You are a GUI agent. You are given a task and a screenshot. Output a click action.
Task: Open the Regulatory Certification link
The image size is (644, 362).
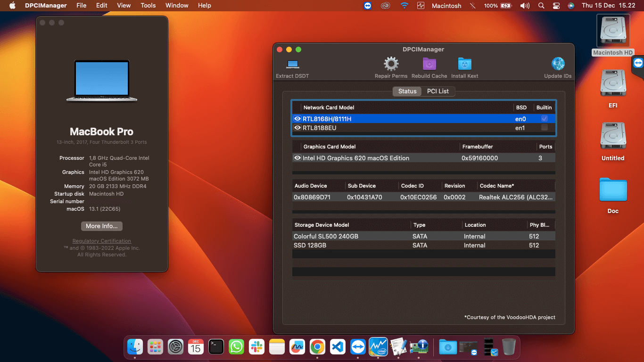101,241
